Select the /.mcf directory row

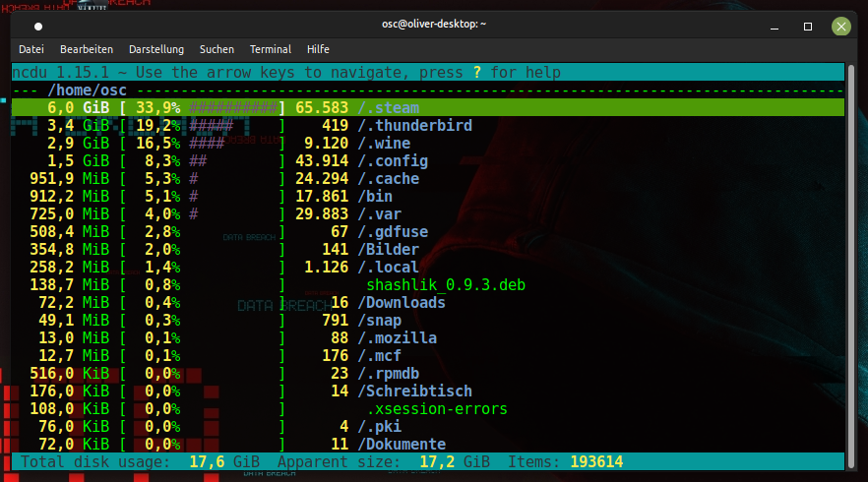(428, 356)
